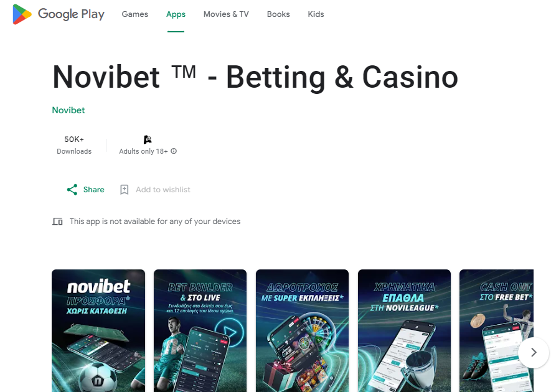Click the Add to wishlist label
551x392 pixels.
163,190
